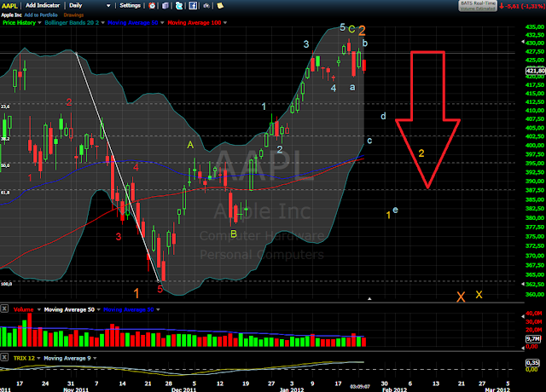Close the Volume indicator panel

click(4, 308)
